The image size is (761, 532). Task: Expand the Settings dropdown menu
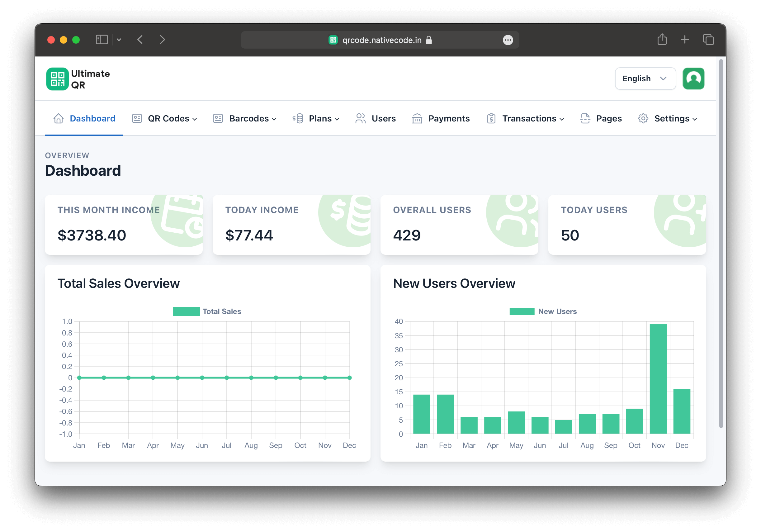[673, 119]
